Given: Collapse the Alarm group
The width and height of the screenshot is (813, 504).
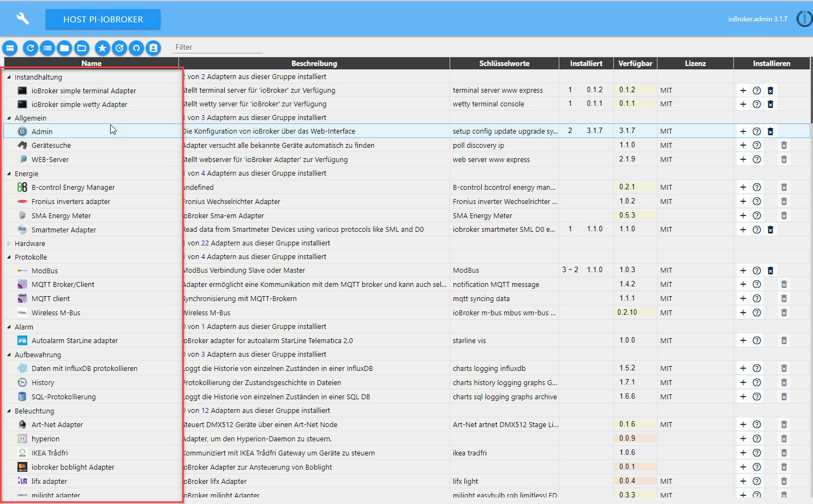Looking at the screenshot, I should tap(9, 327).
